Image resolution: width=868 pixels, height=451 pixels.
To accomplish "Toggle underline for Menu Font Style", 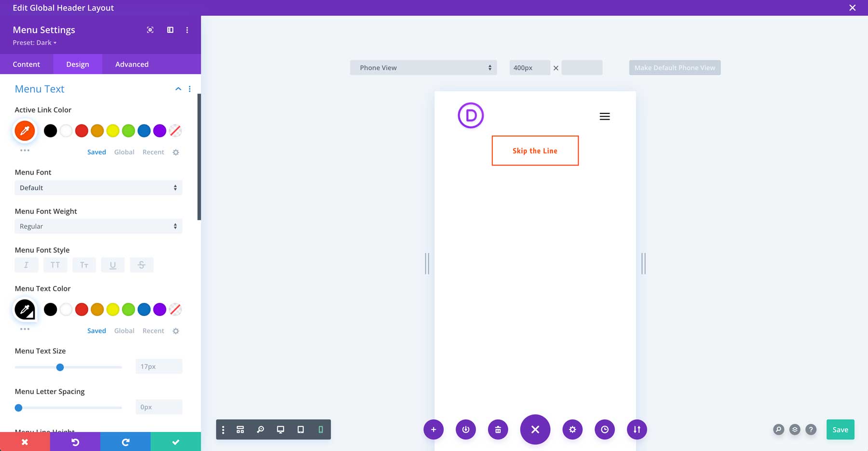I will point(113,265).
